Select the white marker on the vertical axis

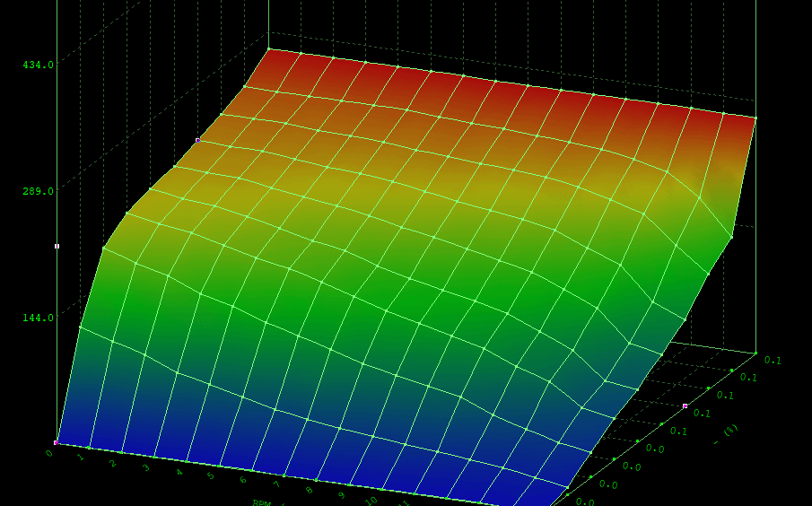coord(57,246)
